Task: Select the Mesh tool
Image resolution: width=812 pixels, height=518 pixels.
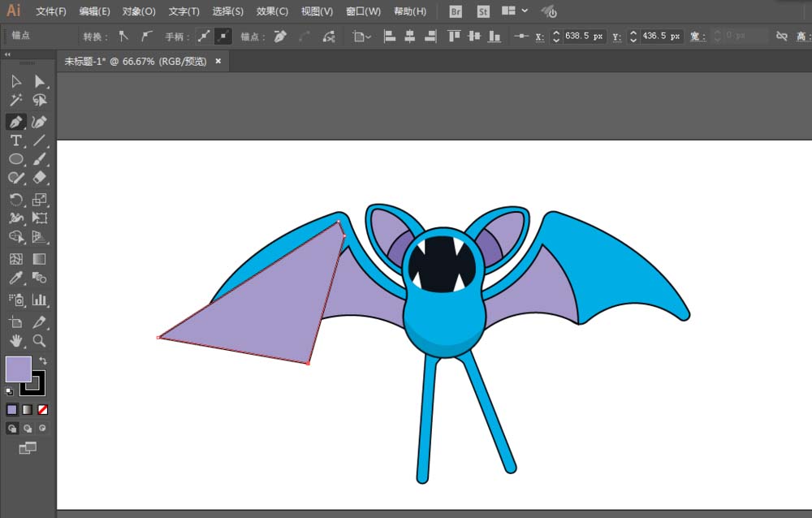Action: pos(16,259)
